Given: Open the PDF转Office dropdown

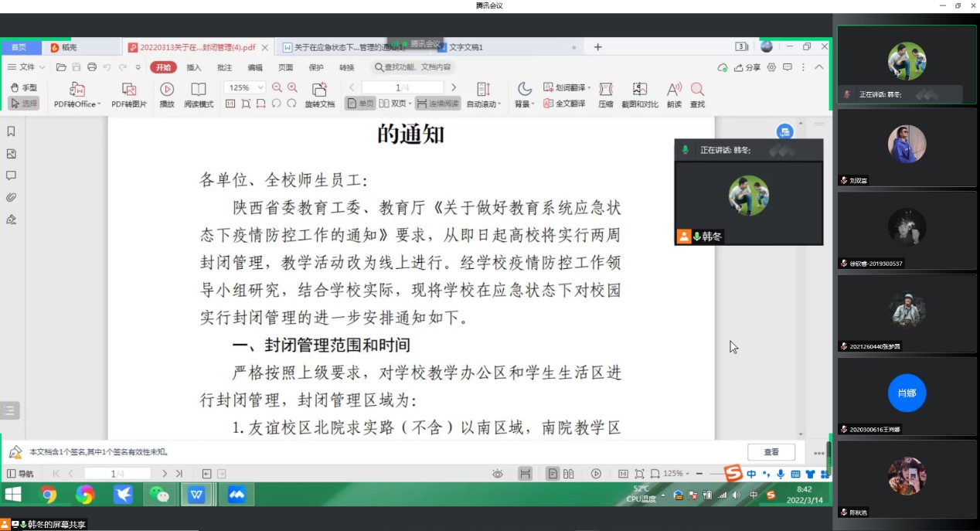Looking at the screenshot, I should click(x=77, y=104).
